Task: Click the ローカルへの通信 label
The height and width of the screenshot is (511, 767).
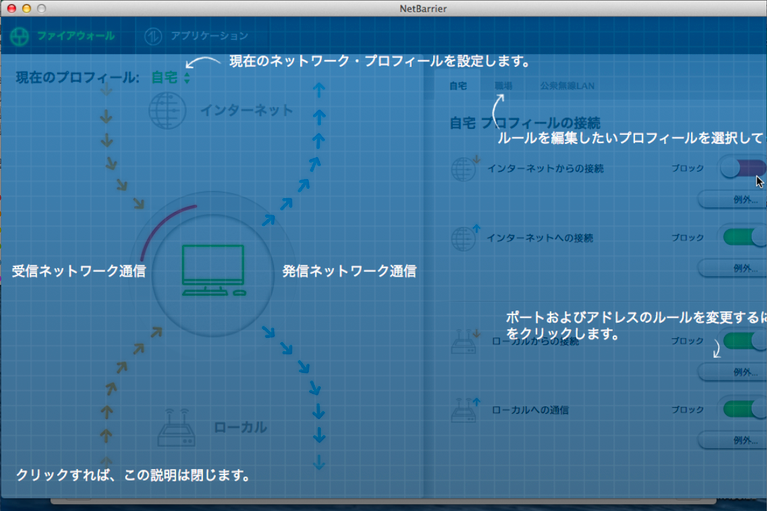Action: [x=530, y=410]
